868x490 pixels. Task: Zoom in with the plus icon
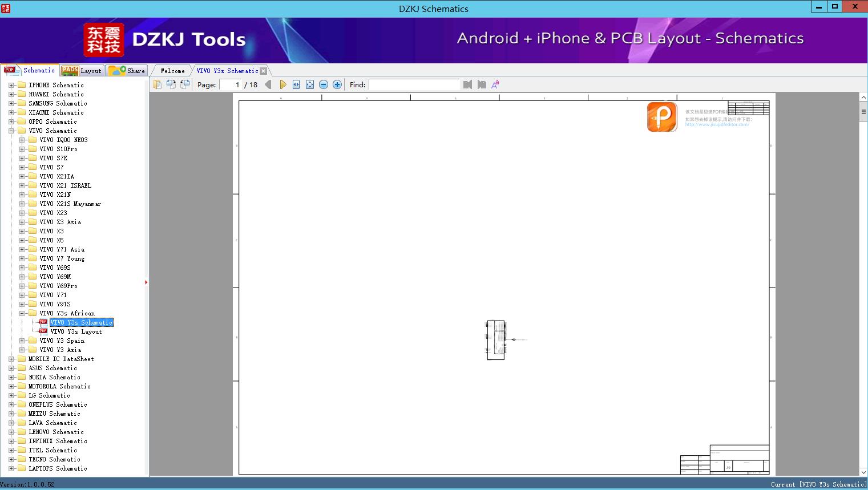click(337, 84)
